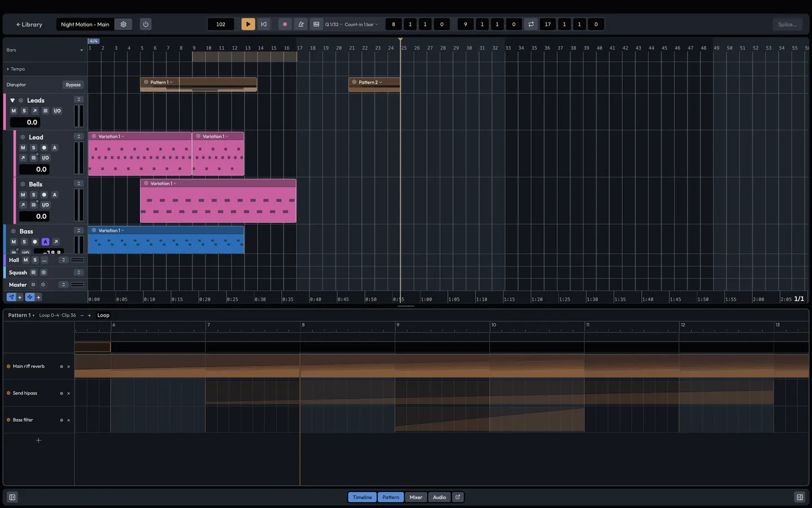Mute the Leads group

14,111
